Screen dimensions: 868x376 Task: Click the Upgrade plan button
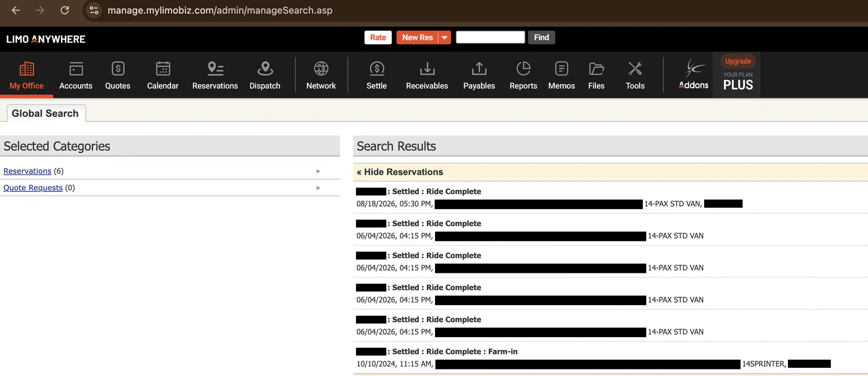pos(738,61)
